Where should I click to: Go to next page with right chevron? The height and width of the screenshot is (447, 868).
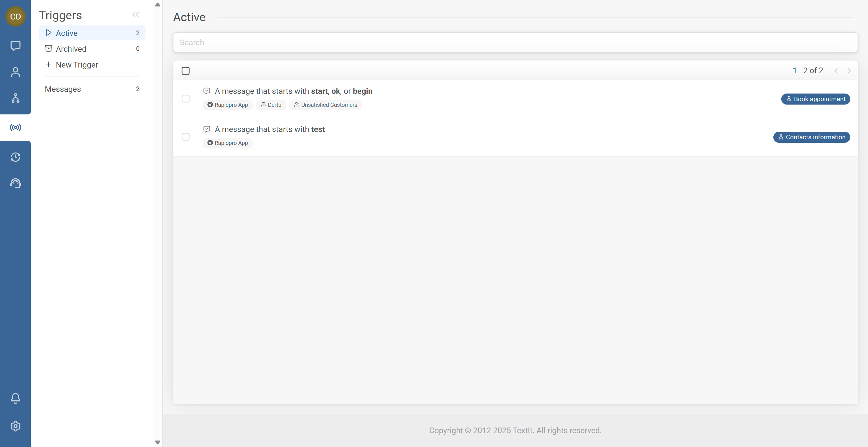pyautogui.click(x=849, y=71)
